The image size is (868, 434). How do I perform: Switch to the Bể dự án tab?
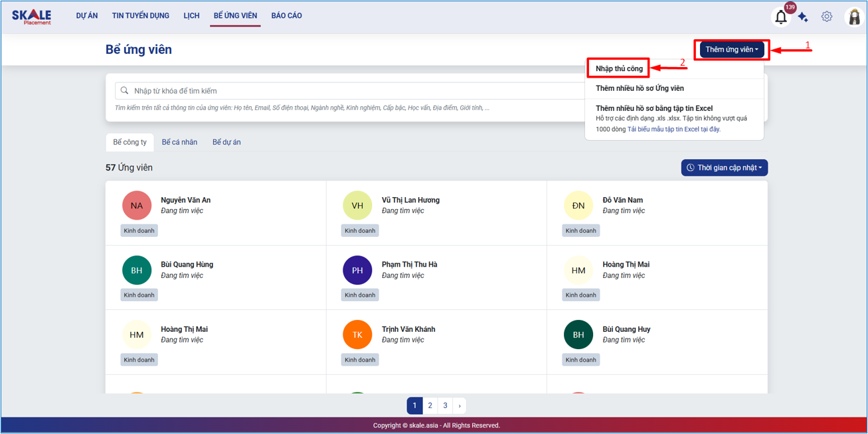pyautogui.click(x=226, y=142)
